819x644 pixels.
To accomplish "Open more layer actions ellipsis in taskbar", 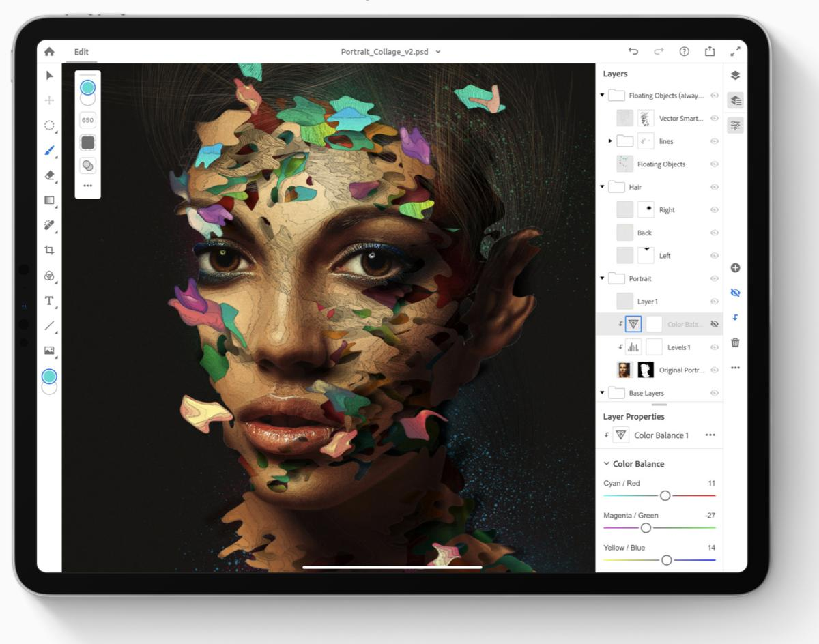I will [x=735, y=368].
